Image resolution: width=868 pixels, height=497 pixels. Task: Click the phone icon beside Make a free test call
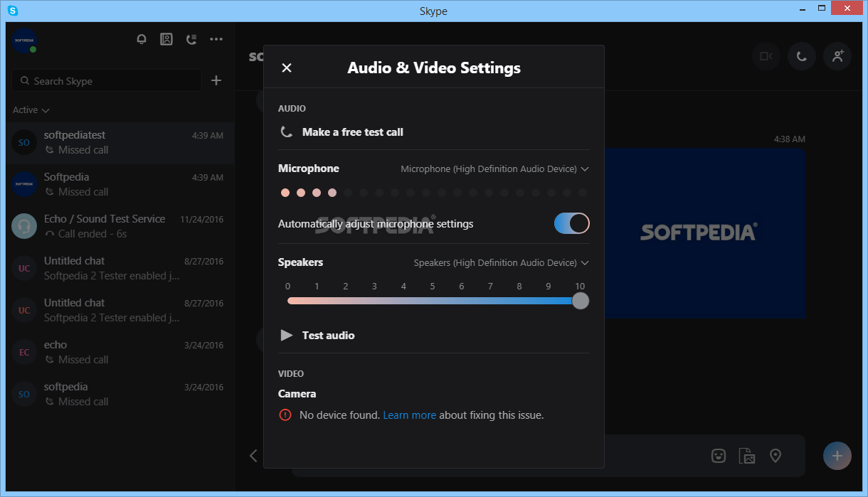[x=287, y=132]
